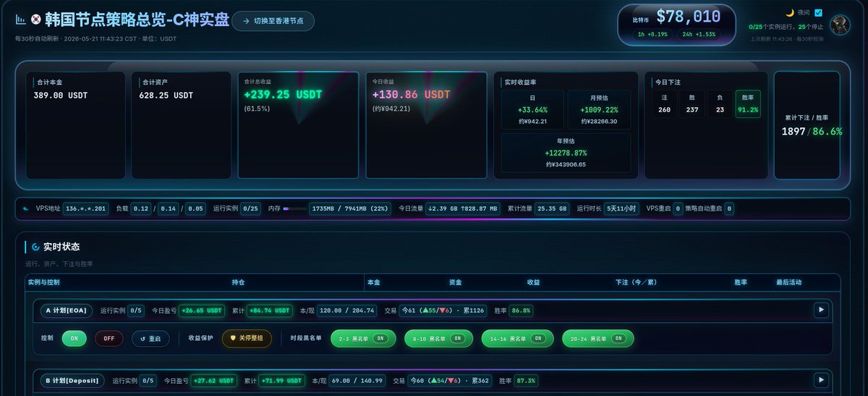868x396 pixels.
Task: Click the 24h +1.53% price change badge
Action: (699, 34)
